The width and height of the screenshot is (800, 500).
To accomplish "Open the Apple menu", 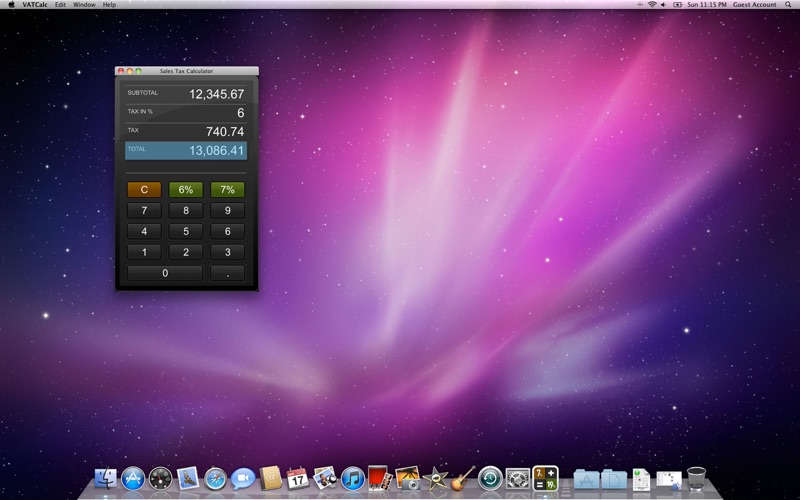I will 11,5.
